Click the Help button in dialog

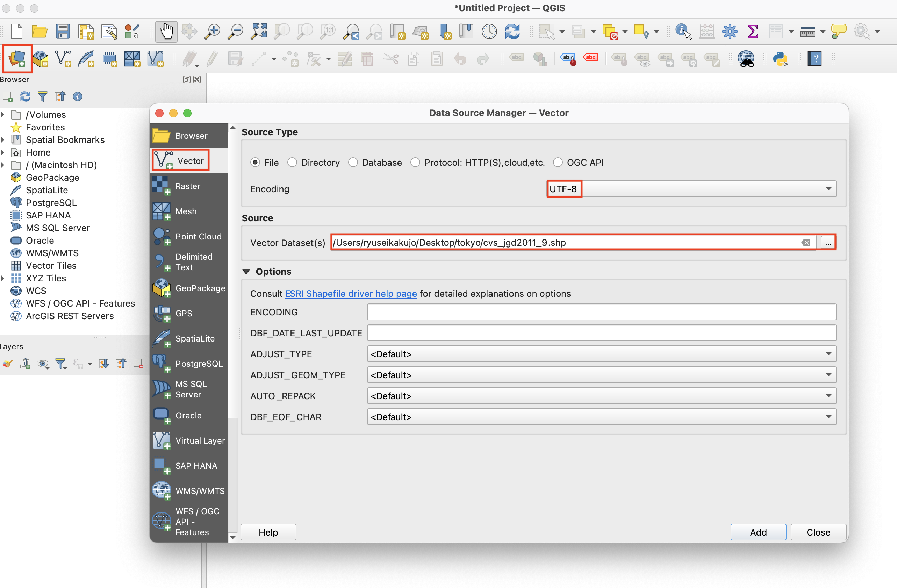[x=268, y=532]
